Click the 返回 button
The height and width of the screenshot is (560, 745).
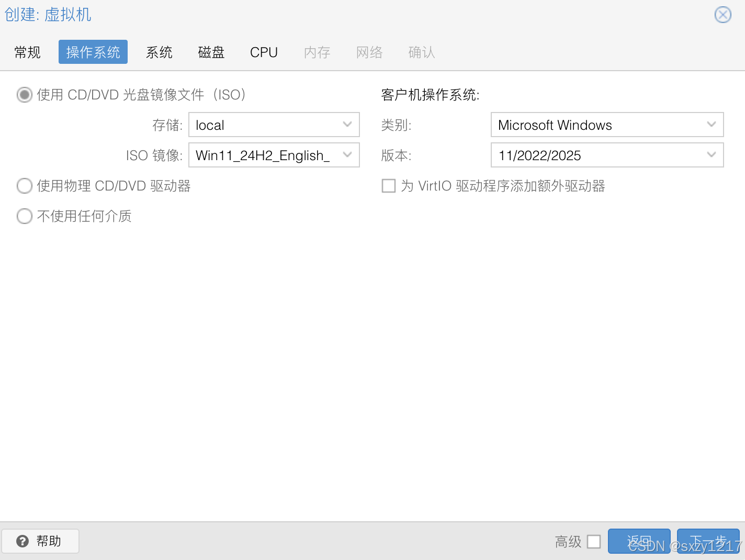[x=639, y=541]
